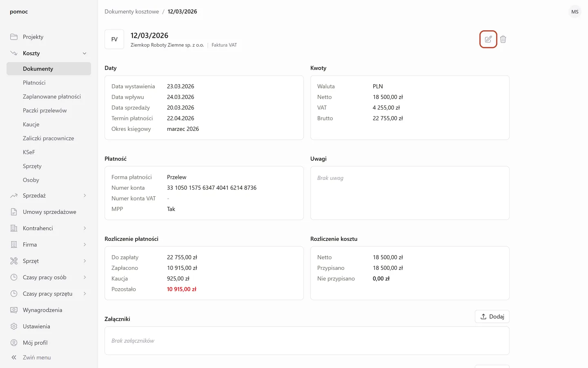Click the Wynagrodzenia banknote icon
Viewport: 588px width, 368px height.
click(14, 310)
